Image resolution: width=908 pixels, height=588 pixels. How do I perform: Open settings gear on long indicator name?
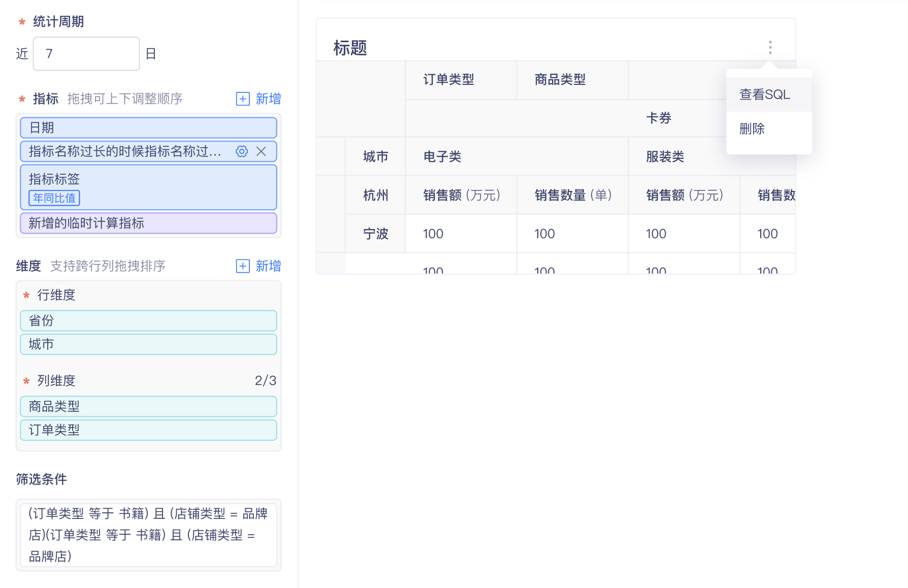[242, 151]
